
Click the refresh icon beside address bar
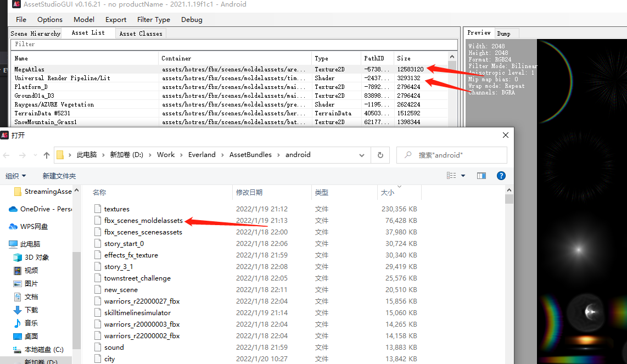[380, 155]
